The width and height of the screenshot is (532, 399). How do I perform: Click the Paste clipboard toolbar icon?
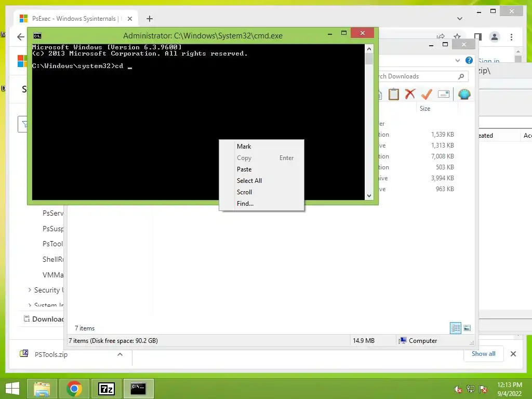click(394, 94)
